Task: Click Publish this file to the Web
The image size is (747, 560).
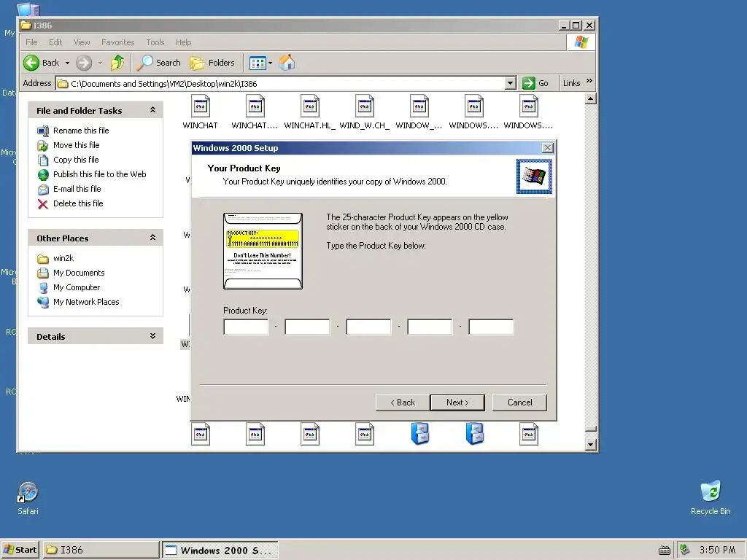Action: [99, 174]
